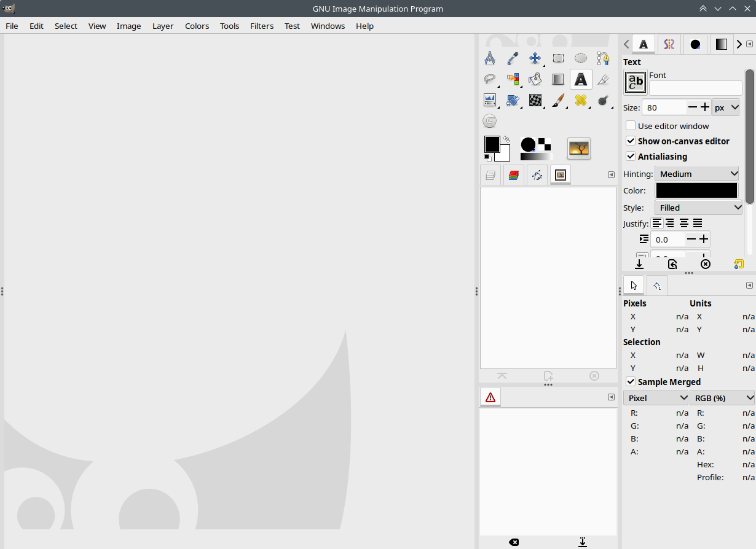Screen dimensions: 756x549
Task: Choose the Rectangle Select tool
Action: (558, 58)
